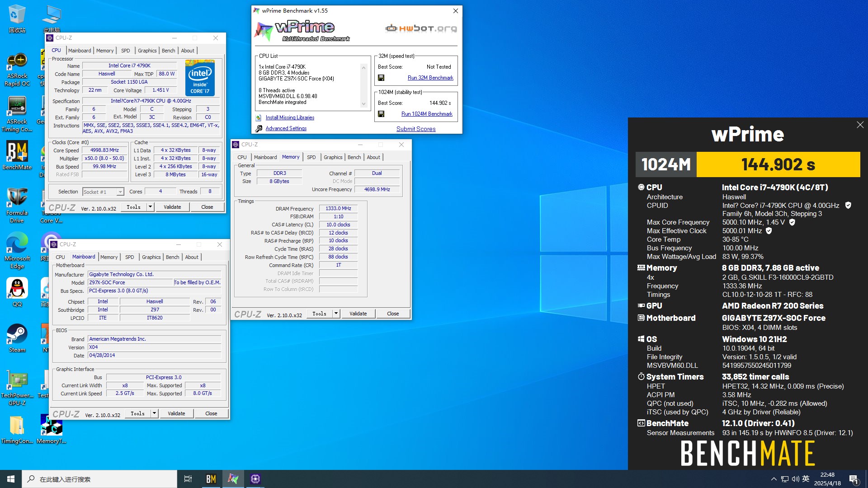Viewport: 868px width, 488px height.
Task: Click the DRAM Frequency 1333.0 MHz value
Action: [x=338, y=208]
